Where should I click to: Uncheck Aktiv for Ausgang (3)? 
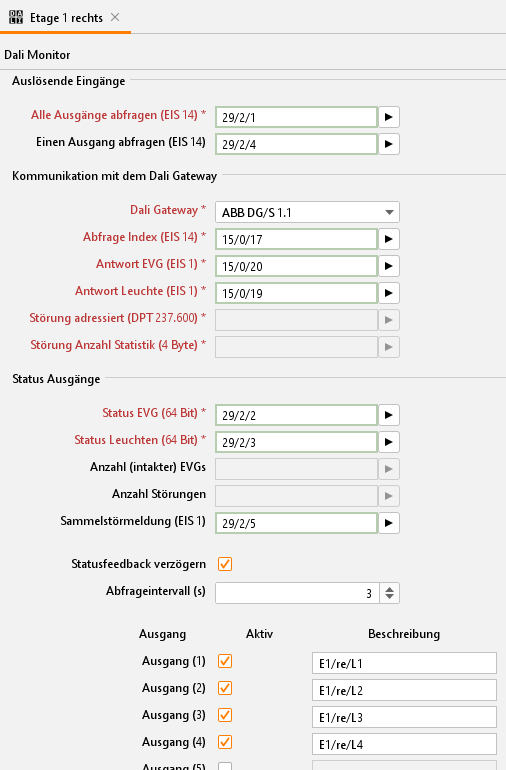[225, 715]
